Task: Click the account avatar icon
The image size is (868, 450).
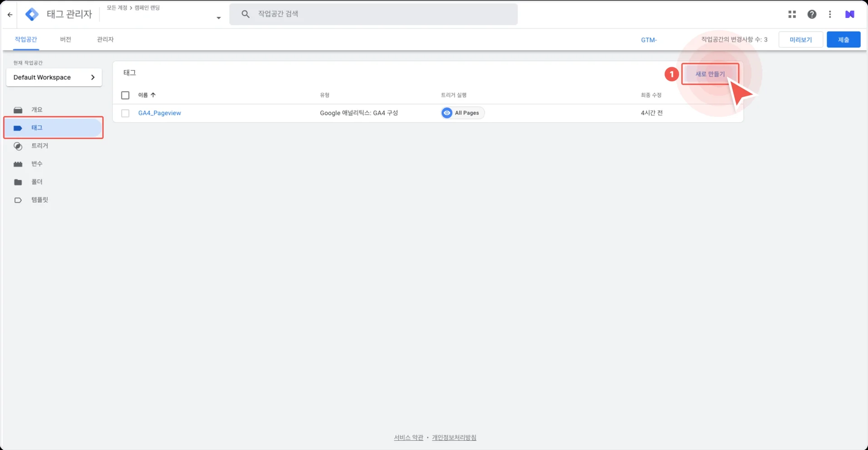Action: [x=850, y=14]
